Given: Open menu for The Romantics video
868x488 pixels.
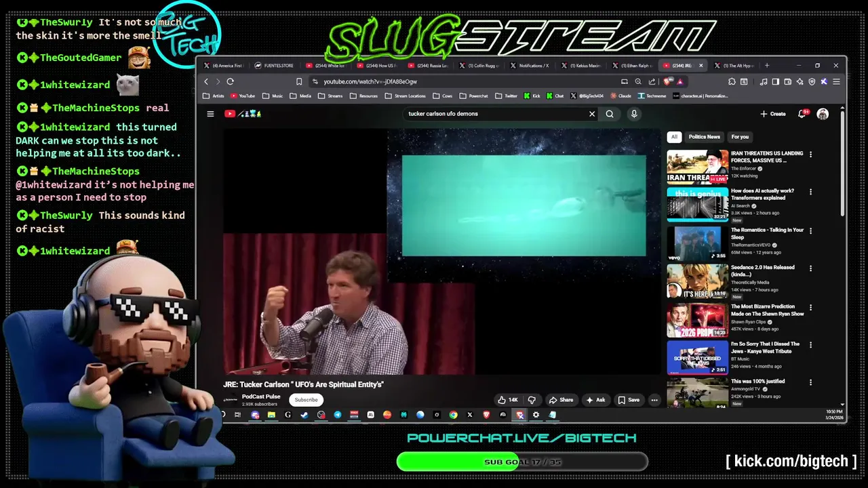Looking at the screenshot, I should (x=810, y=230).
